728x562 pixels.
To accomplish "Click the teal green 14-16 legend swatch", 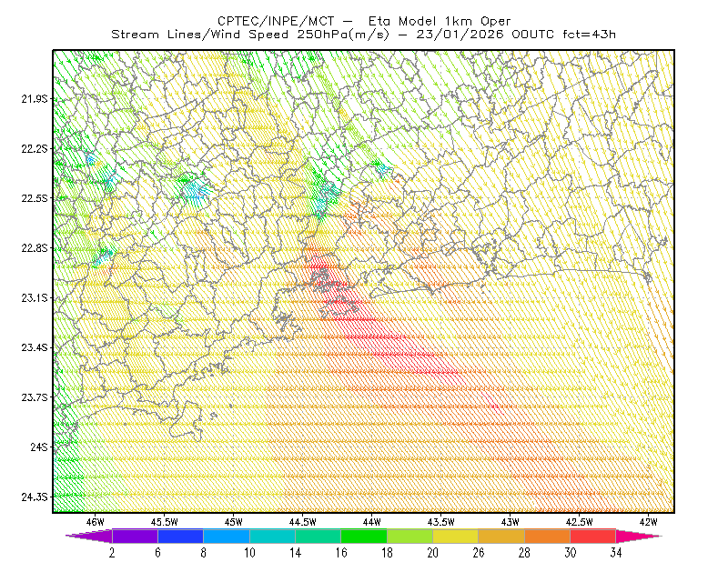I will 318,536.
